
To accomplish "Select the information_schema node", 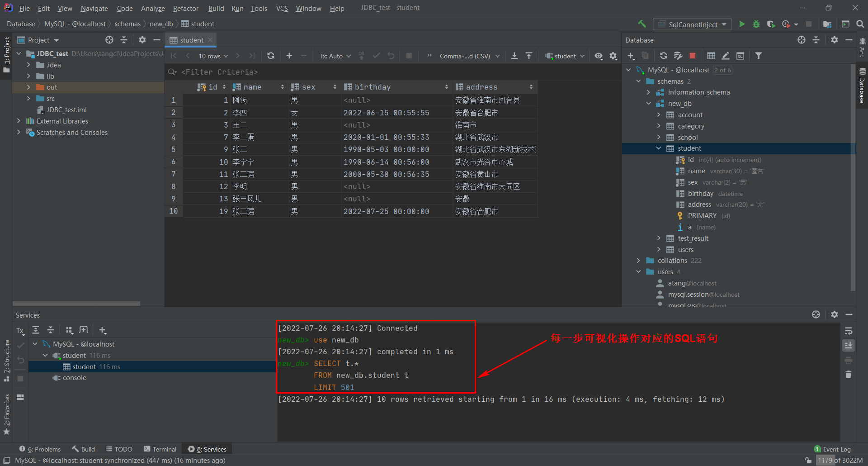I will click(x=698, y=92).
